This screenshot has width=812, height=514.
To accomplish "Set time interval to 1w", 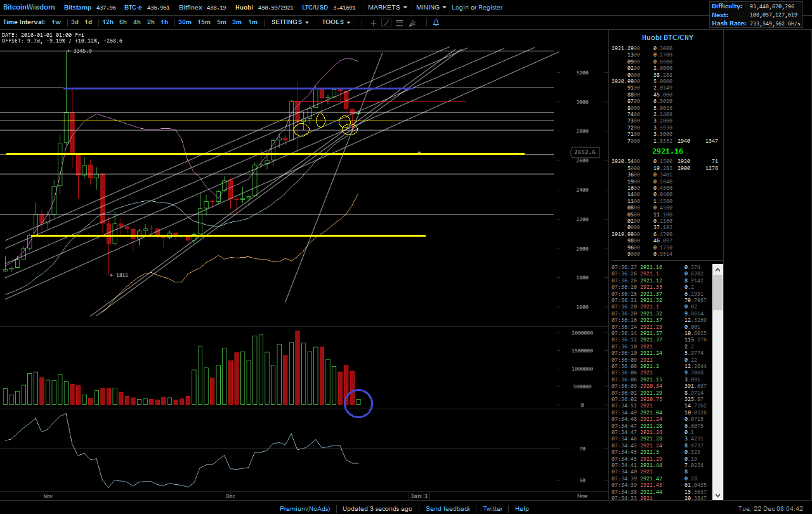I will tap(56, 22).
